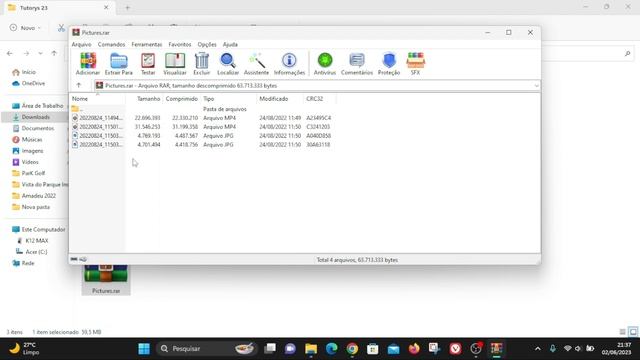Open the Windows Start menu
Image resolution: width=640 pixels, height=360 pixels.
tap(144, 349)
